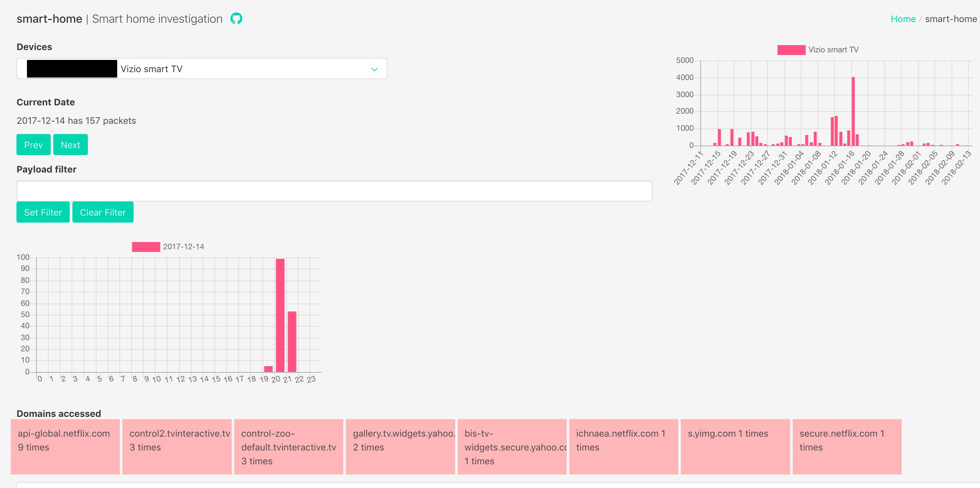Open the secure.netflix.com domain card
980x488 pixels.
847,447
